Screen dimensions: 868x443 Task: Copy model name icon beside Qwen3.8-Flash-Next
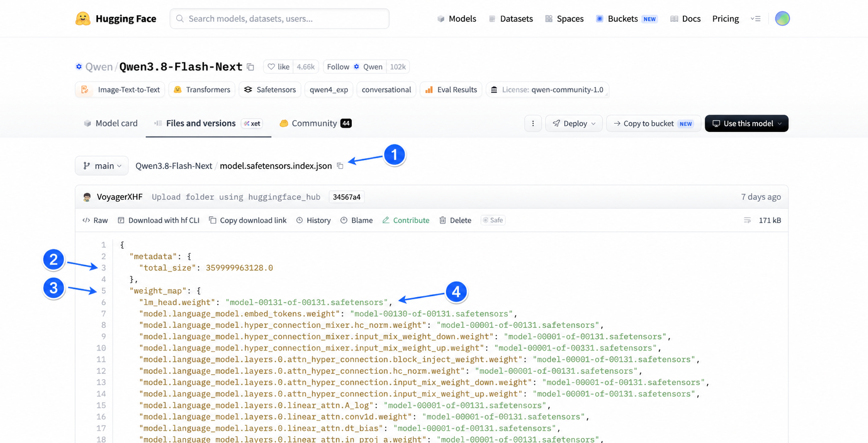(250, 67)
